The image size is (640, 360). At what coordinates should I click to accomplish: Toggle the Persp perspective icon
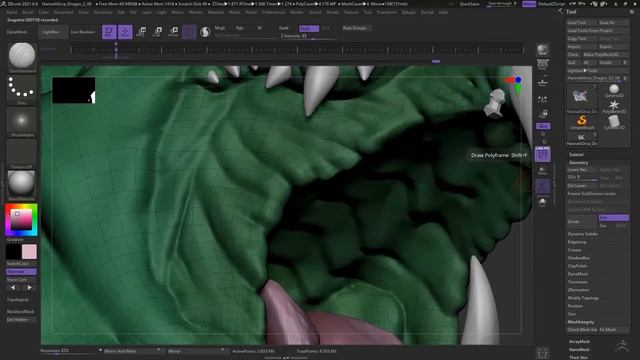(542, 65)
